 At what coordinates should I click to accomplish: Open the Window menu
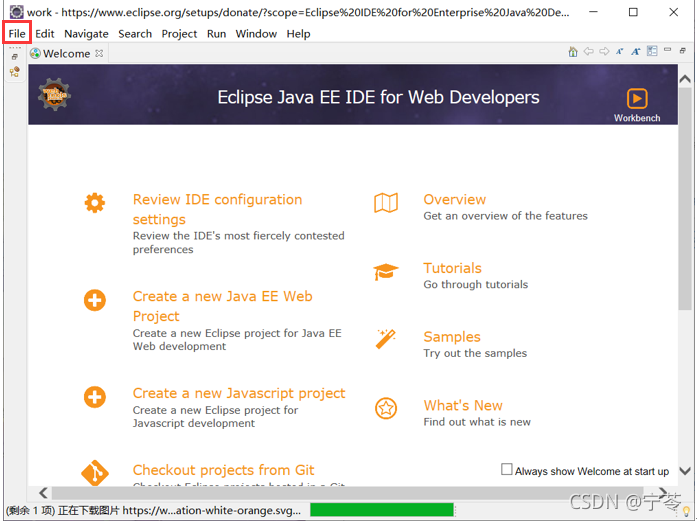click(256, 34)
